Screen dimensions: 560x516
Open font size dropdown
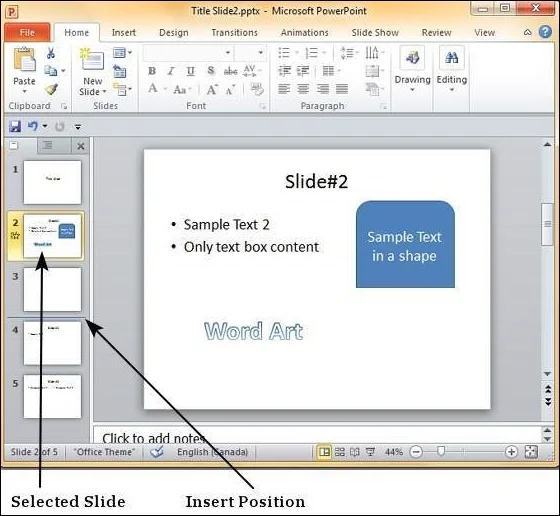tap(261, 53)
